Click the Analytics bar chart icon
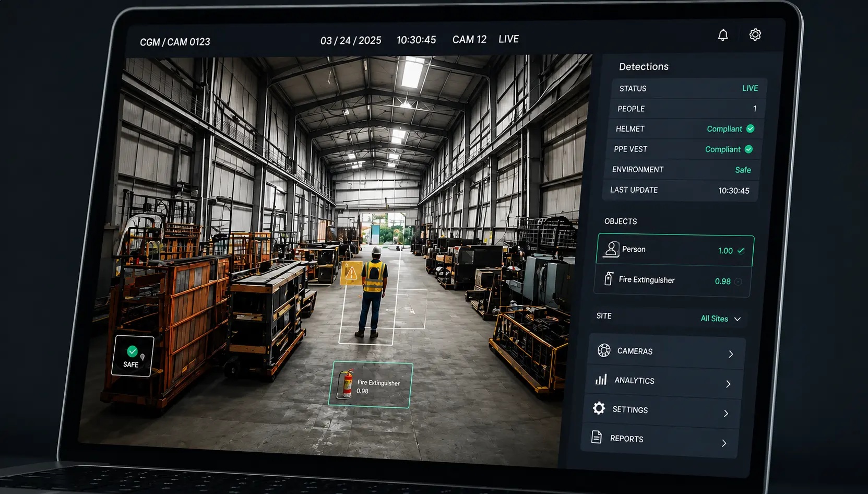The image size is (868, 494). pyautogui.click(x=601, y=379)
